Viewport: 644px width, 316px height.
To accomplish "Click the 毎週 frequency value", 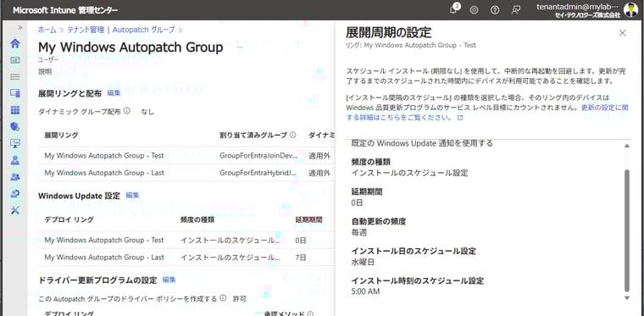I will point(359,232).
